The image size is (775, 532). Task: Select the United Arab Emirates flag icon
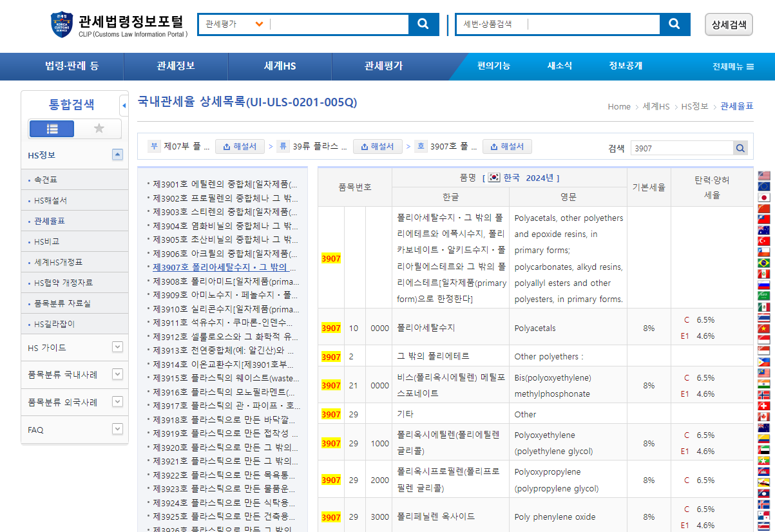tap(764, 450)
